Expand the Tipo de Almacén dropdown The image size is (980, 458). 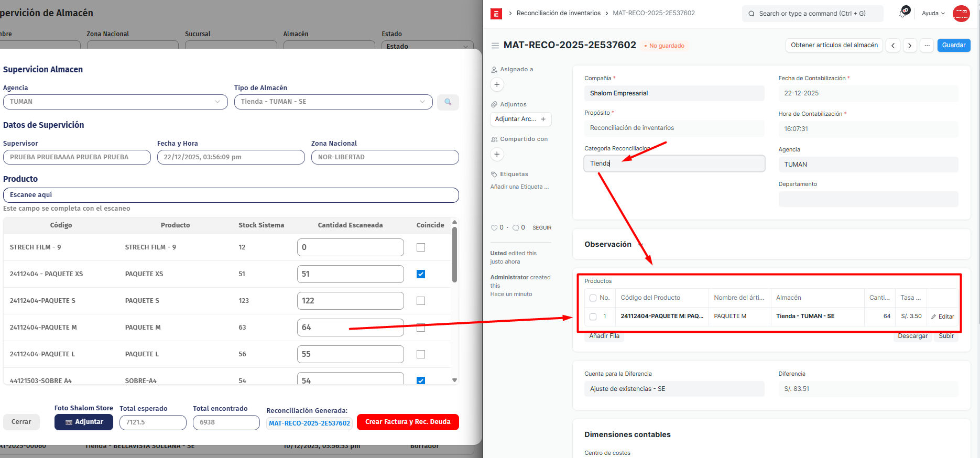pos(333,102)
